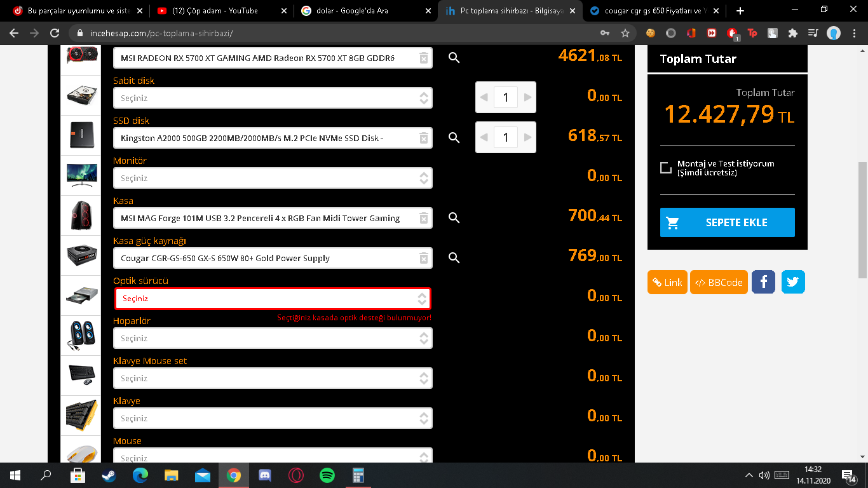Image resolution: width=868 pixels, height=488 pixels.
Task: Decrease SSD disk quantity
Action: [484, 137]
